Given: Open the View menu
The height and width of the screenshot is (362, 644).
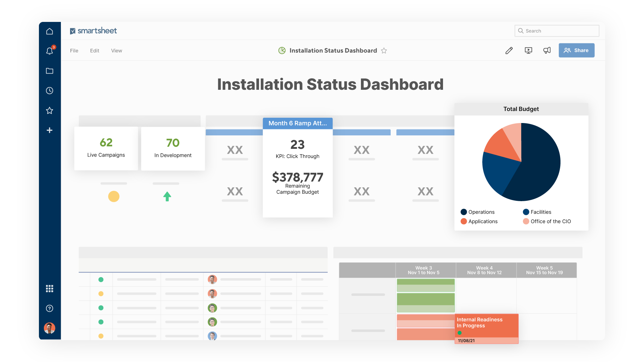Looking at the screenshot, I should [116, 51].
